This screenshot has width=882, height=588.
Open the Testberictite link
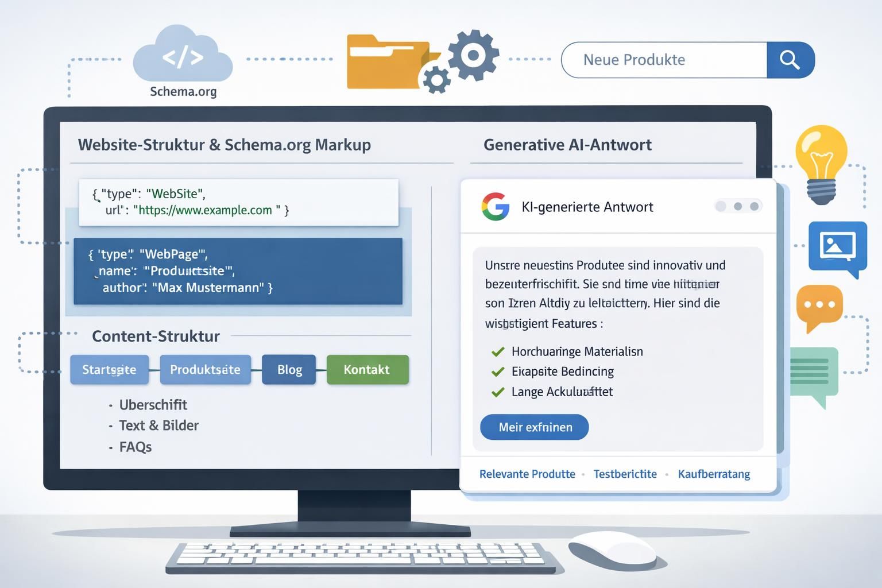pos(625,474)
